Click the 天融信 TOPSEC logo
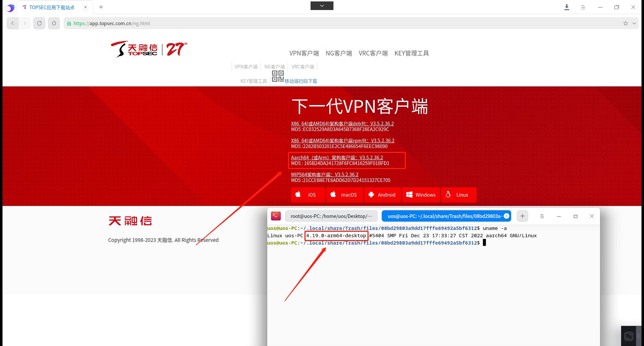 pos(149,49)
